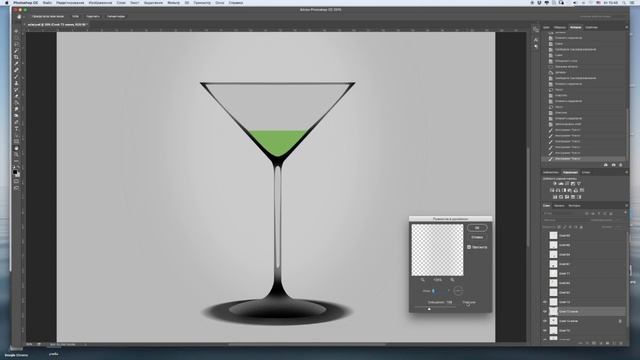The image size is (640, 360).
Task: Open the Apple menu
Action: 6,3
